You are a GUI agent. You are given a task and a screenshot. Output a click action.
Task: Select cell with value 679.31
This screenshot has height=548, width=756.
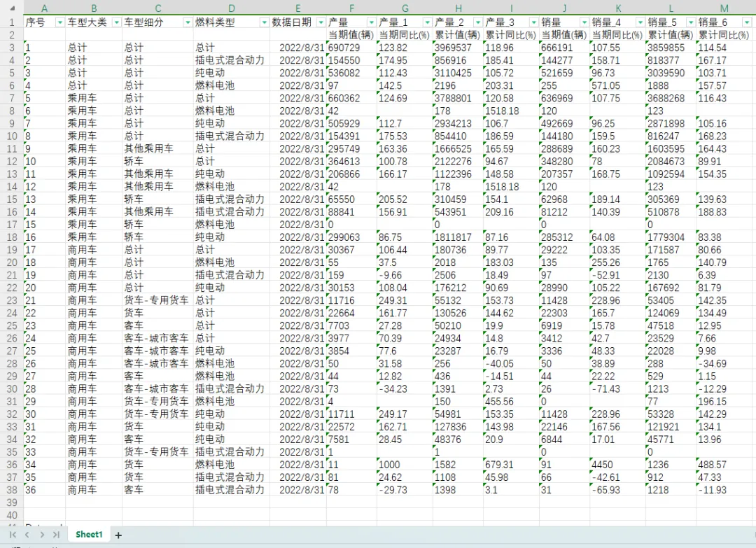(x=511, y=465)
